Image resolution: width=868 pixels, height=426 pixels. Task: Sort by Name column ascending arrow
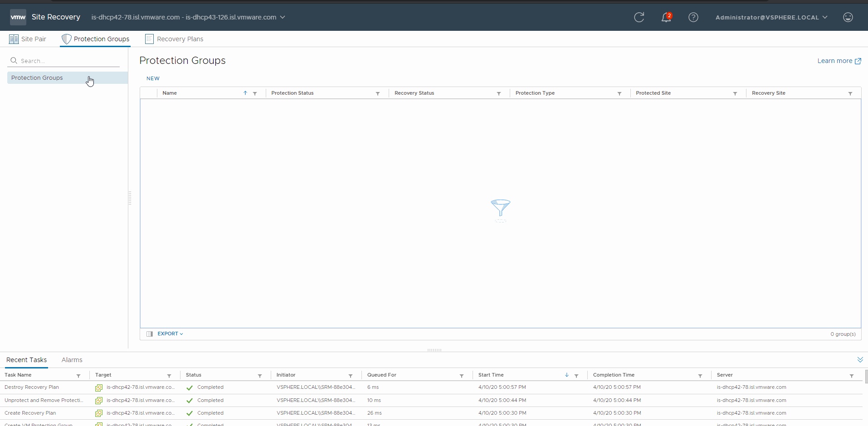(245, 93)
